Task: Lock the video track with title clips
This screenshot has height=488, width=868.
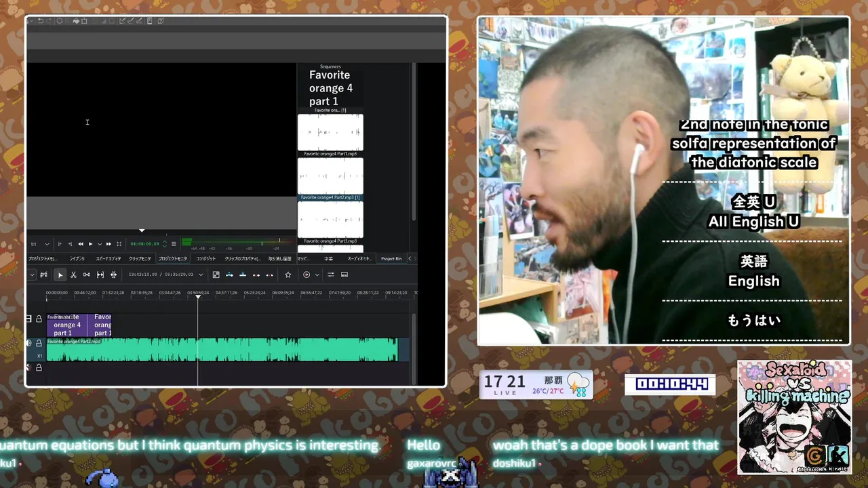Action: pyautogui.click(x=39, y=319)
